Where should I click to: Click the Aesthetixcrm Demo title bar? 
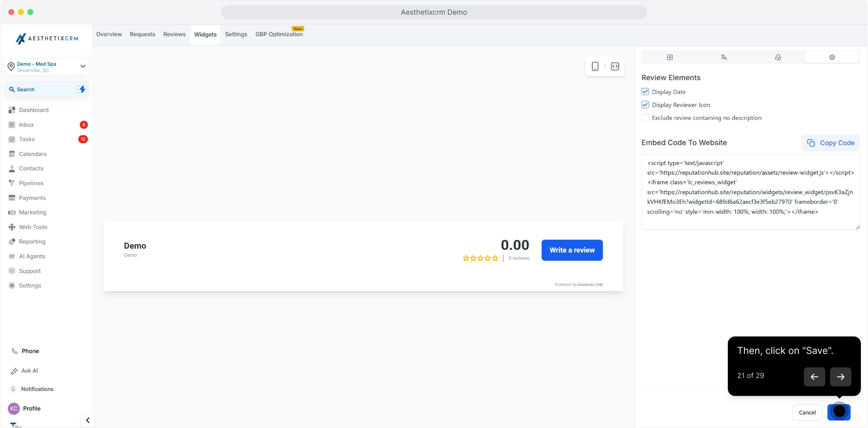[x=434, y=12]
